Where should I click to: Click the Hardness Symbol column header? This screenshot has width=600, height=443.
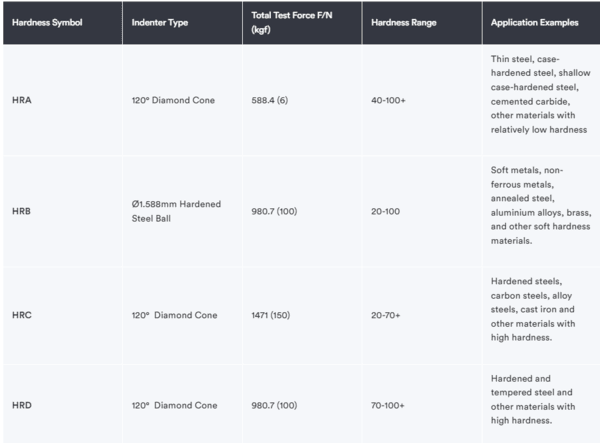[x=49, y=22]
